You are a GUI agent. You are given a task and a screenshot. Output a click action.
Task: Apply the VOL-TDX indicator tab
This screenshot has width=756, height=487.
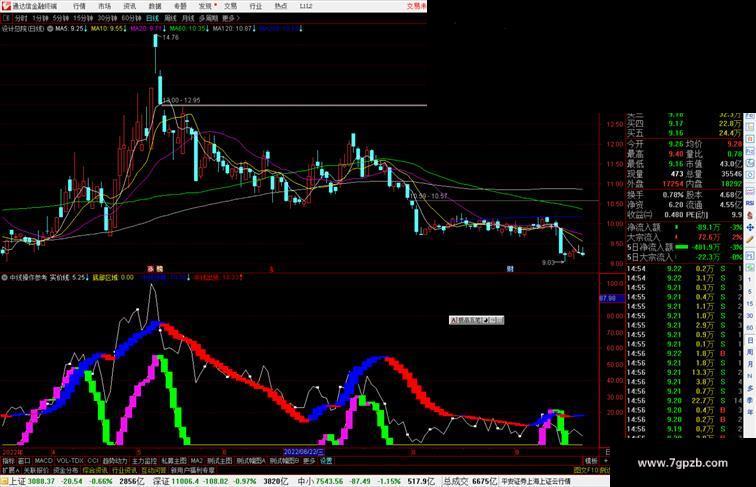[x=70, y=460]
